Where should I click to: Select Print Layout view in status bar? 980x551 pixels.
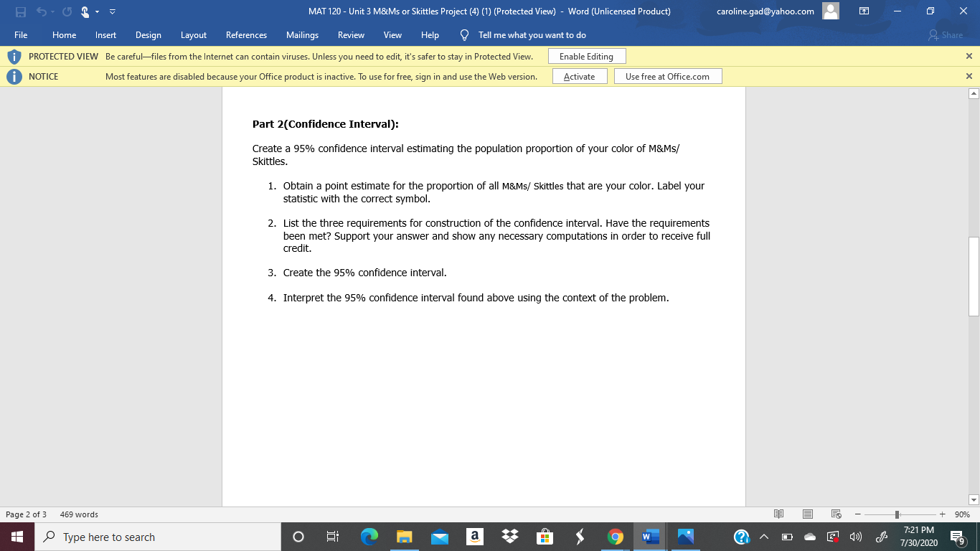coord(807,514)
